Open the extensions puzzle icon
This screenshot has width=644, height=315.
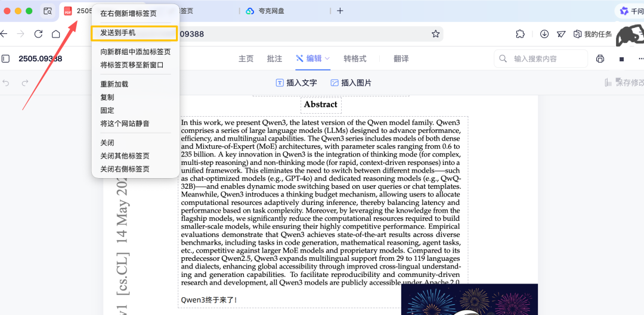[x=521, y=34]
